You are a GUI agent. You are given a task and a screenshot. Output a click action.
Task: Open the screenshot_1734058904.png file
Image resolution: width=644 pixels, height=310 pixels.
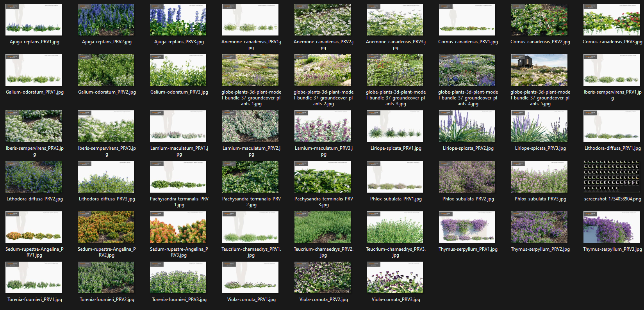pyautogui.click(x=612, y=176)
